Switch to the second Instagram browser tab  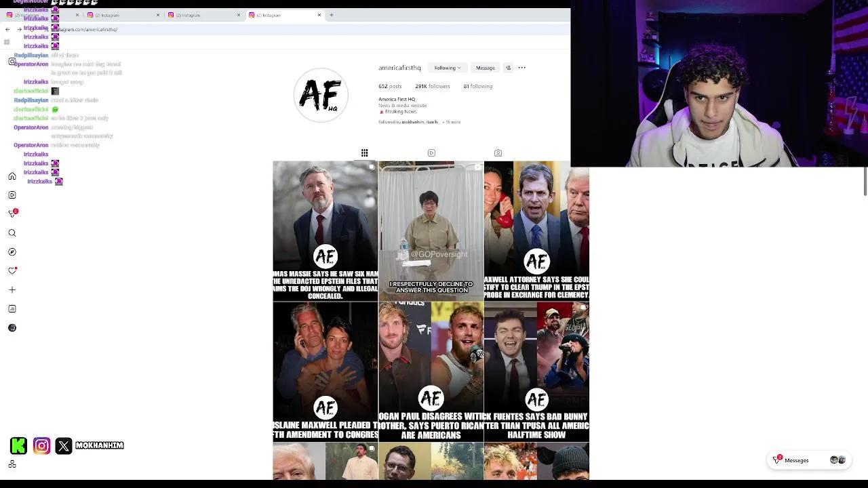coord(122,15)
